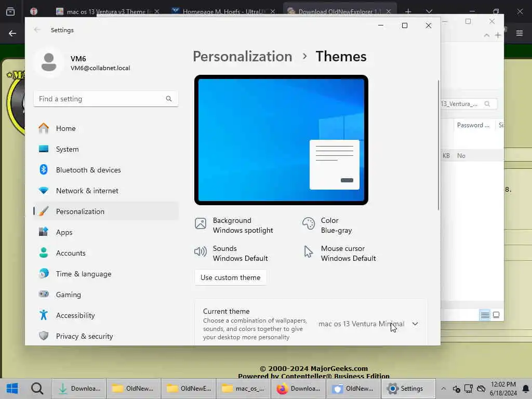Go to Time & language
This screenshot has height=399, width=532.
click(x=106, y=274)
